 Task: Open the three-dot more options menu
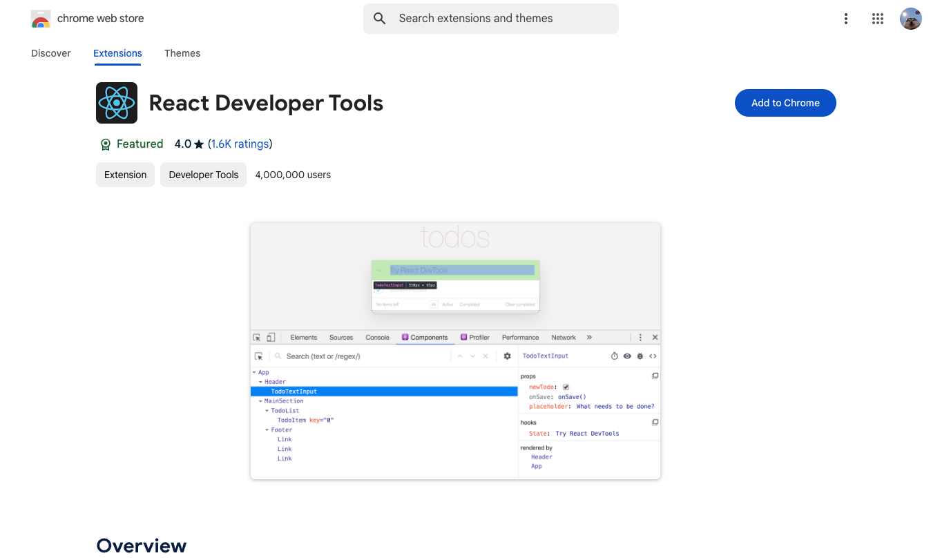[845, 19]
